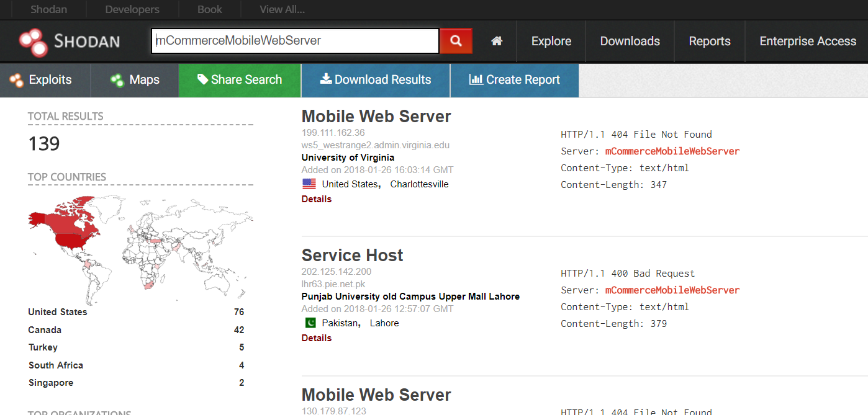This screenshot has width=868, height=415.
Task: Open Enterprise Access page
Action: click(807, 41)
